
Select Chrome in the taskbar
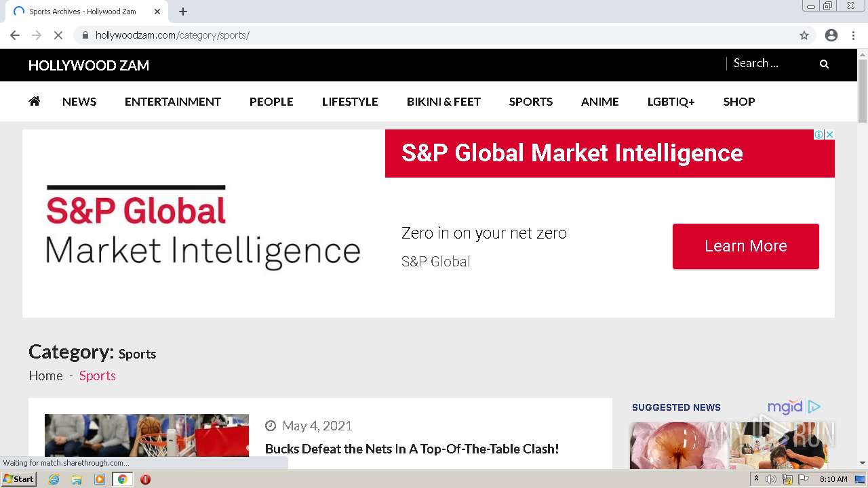pyautogui.click(x=123, y=479)
